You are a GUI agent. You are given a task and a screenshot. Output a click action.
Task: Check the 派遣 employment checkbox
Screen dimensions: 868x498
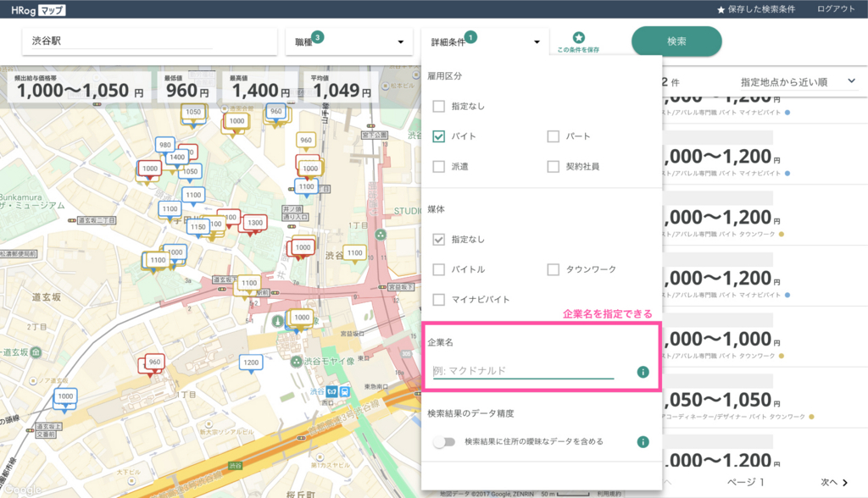(x=438, y=167)
